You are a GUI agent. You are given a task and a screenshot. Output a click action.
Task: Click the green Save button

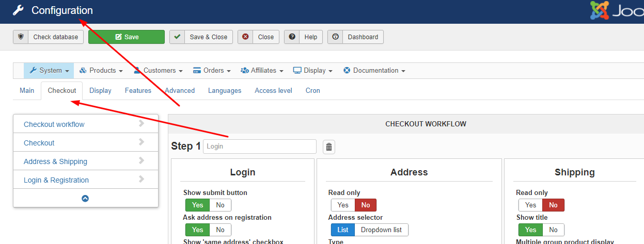pos(127,37)
